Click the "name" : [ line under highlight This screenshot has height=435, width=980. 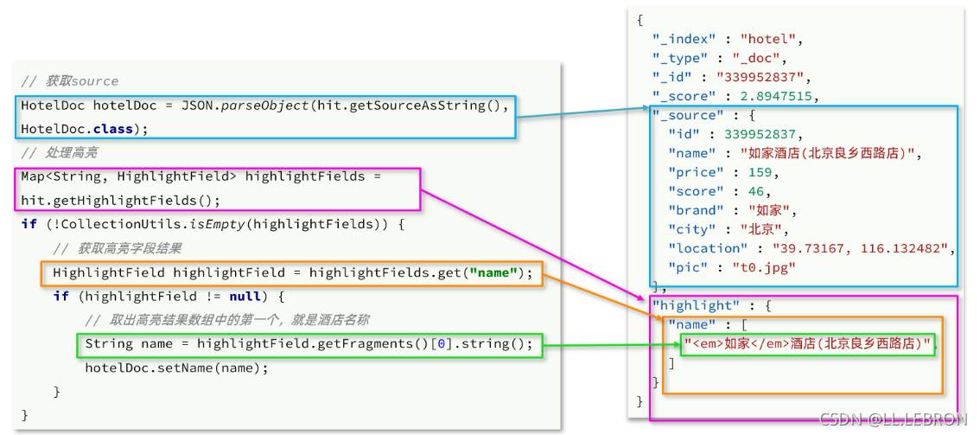[x=707, y=324]
